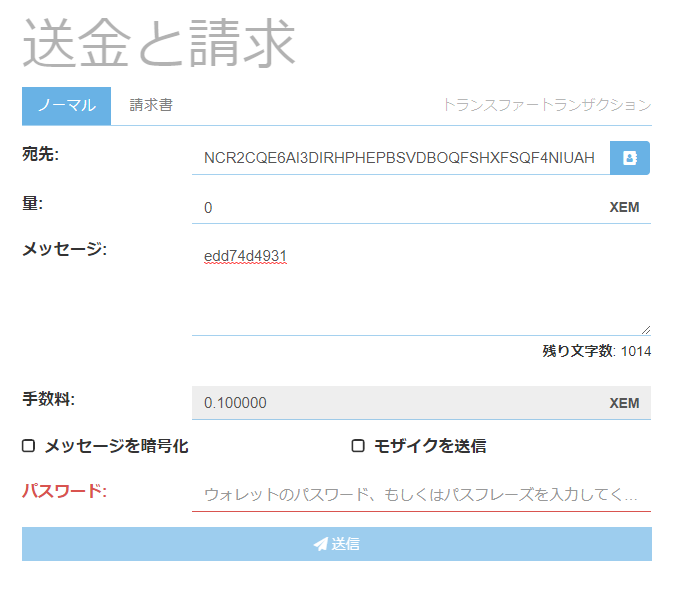Focus the wallet パスワード input field
Viewport: 695px width, 596px height.
point(420,494)
